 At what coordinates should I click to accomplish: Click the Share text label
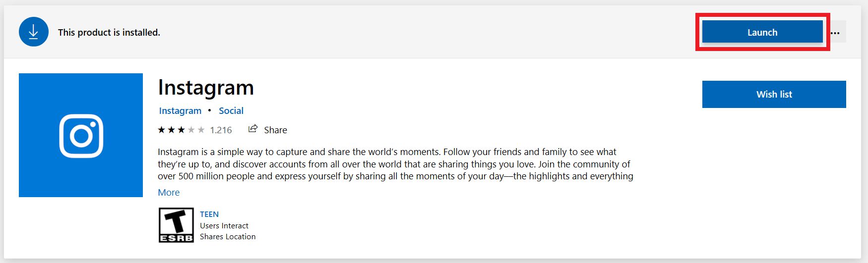click(x=275, y=130)
